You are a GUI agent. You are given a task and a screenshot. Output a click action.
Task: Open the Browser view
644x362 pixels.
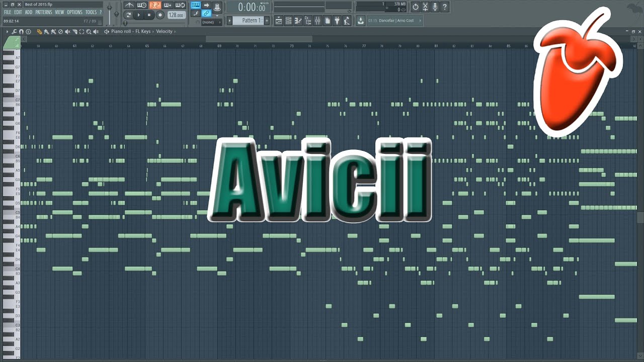pyautogui.click(x=308, y=21)
